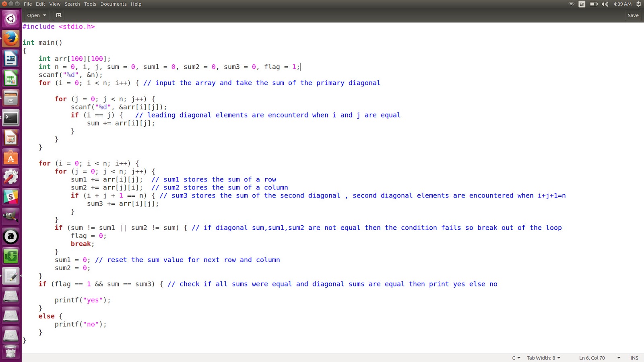Click comment about leading diagonal elements
The height and width of the screenshot is (362, 644).
(x=268, y=115)
